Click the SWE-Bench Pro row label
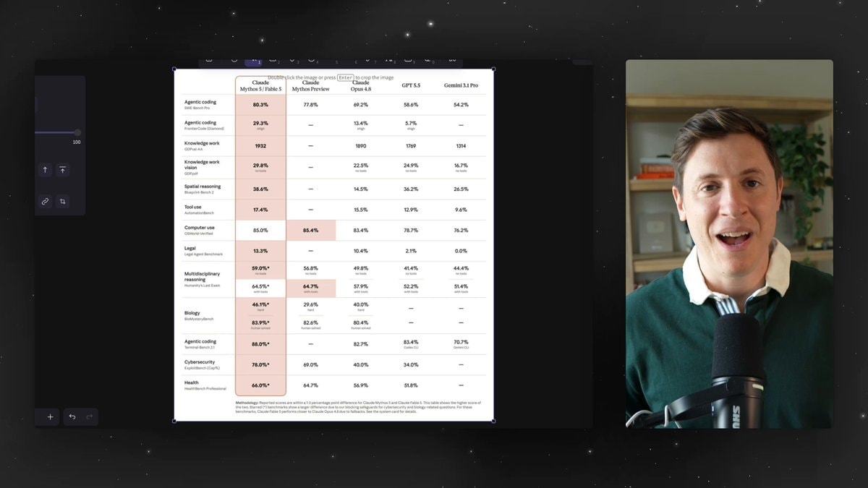The height and width of the screenshot is (488, 868). [200, 105]
